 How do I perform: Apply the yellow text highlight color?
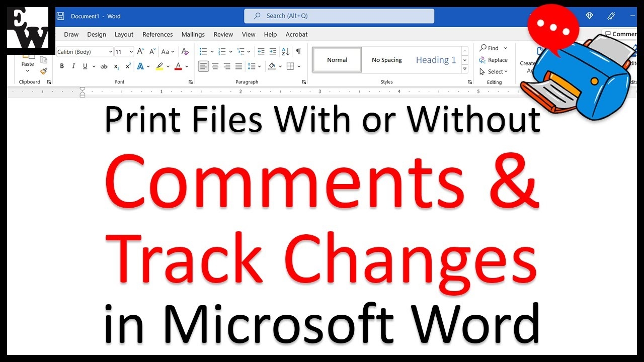point(159,66)
